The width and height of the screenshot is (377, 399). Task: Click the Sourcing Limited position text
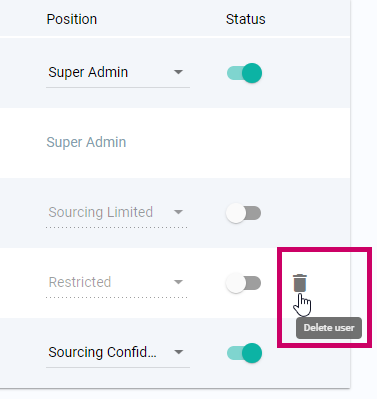(x=100, y=212)
